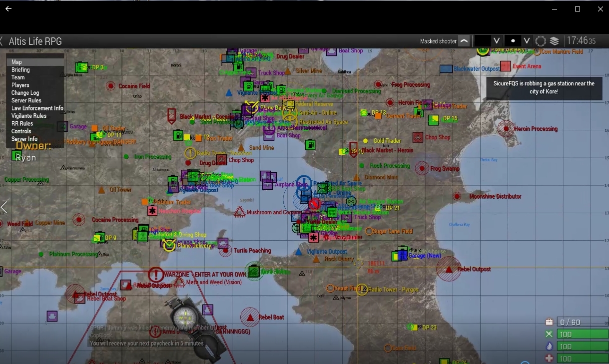Screen dimensions: 609x364
Task: Click the Radio Tower - Pyrgos marker
Action: tap(362, 290)
